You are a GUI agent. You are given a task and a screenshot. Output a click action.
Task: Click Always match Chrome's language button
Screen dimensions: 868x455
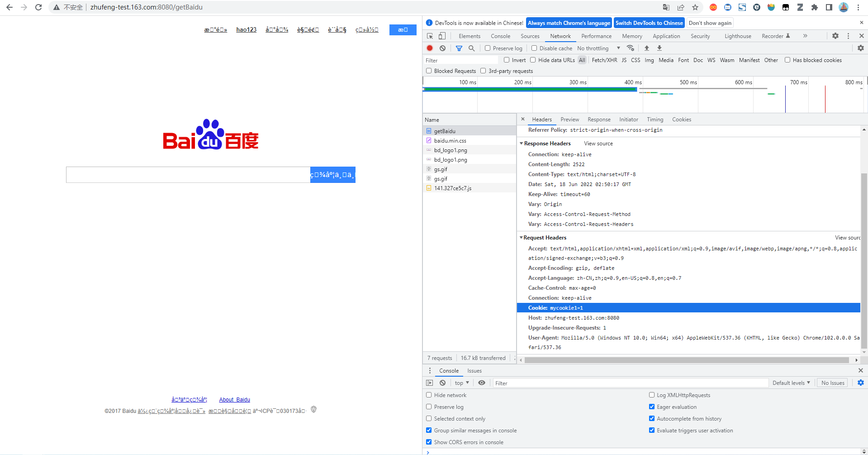(569, 23)
